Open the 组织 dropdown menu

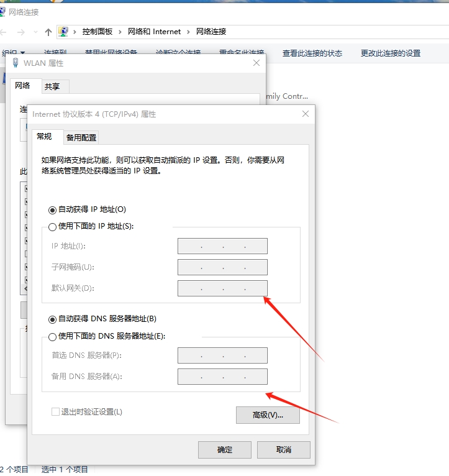click(13, 53)
